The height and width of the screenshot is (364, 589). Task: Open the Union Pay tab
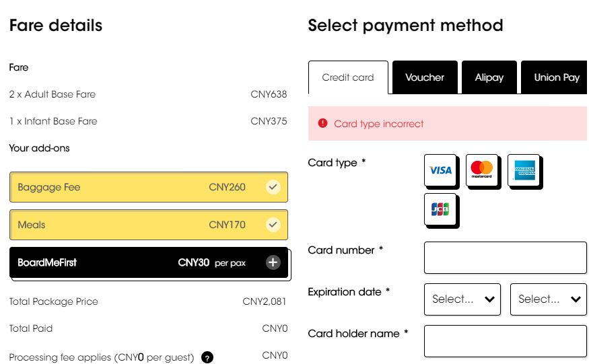click(556, 77)
